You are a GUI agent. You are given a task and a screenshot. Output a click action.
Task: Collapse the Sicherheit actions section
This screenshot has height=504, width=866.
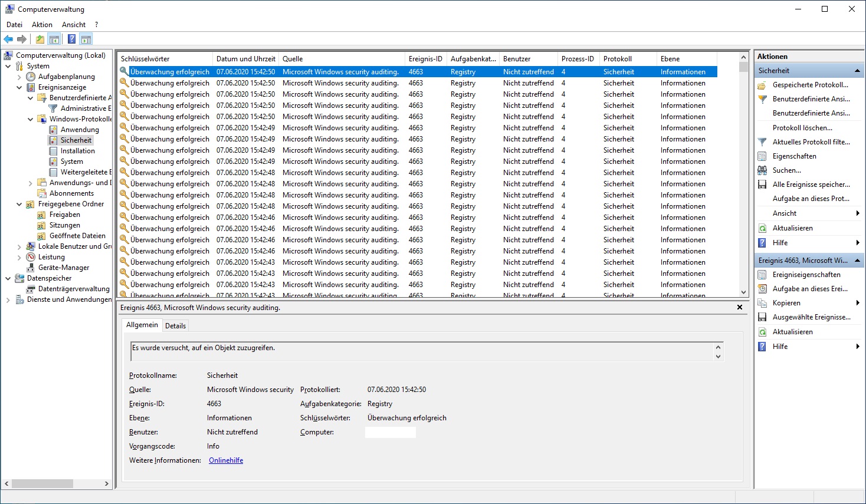[857, 71]
